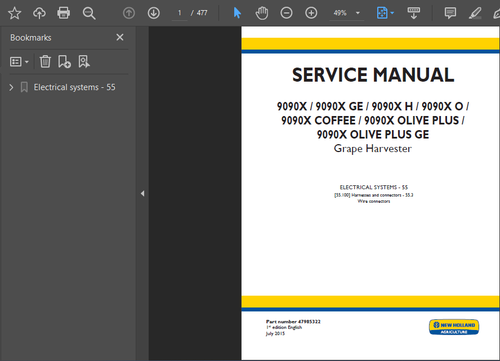Viewport: 500px width, 361px height.
Task: Expand the Electrical systems - 55 bookmark
Action: tap(11, 87)
